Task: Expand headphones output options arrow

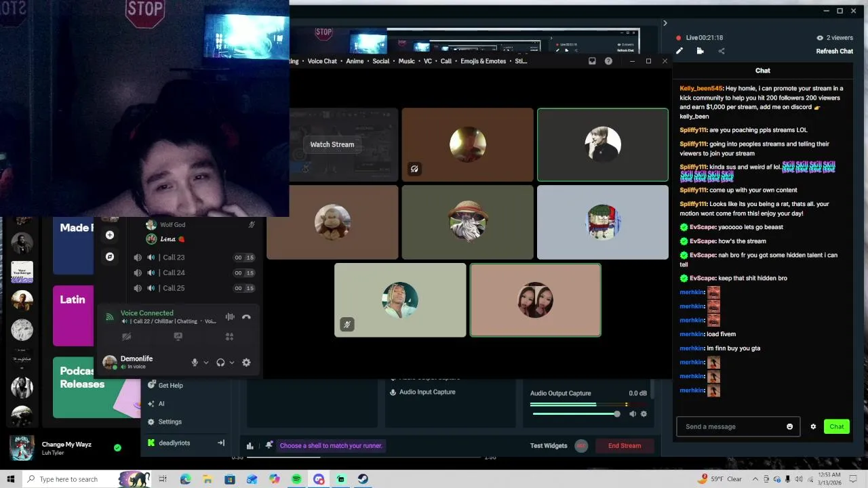Action: 232,363
